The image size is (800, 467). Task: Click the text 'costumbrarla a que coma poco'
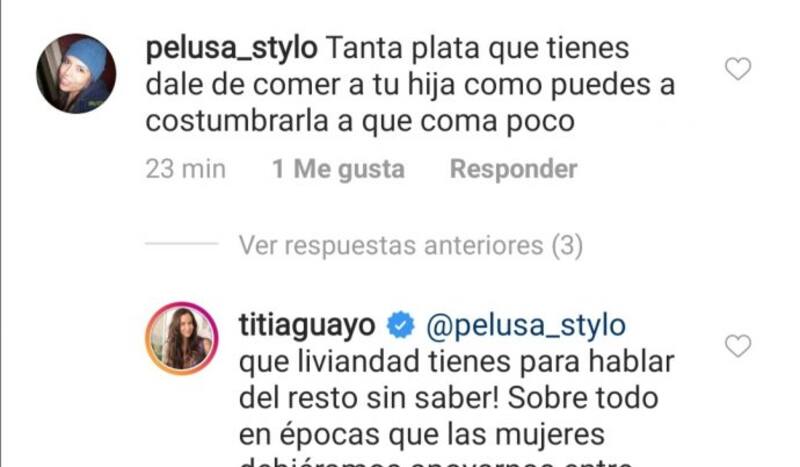click(360, 121)
